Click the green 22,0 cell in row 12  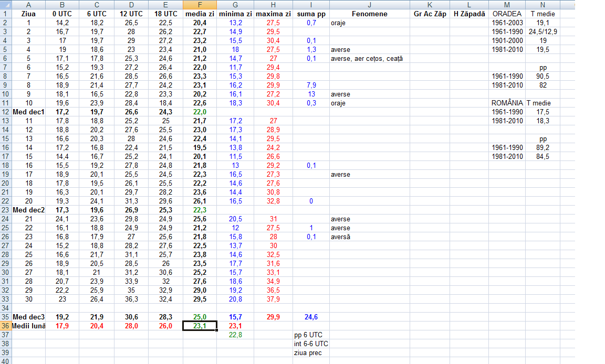click(200, 112)
